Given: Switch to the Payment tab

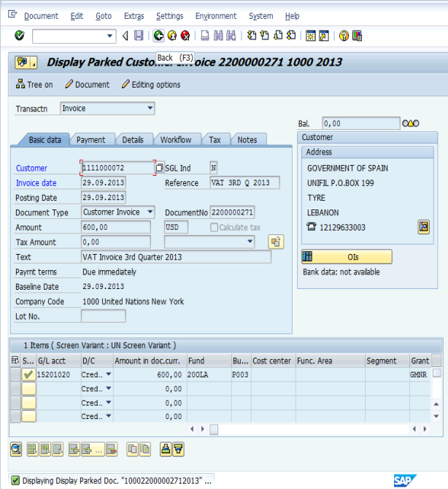Looking at the screenshot, I should click(91, 139).
